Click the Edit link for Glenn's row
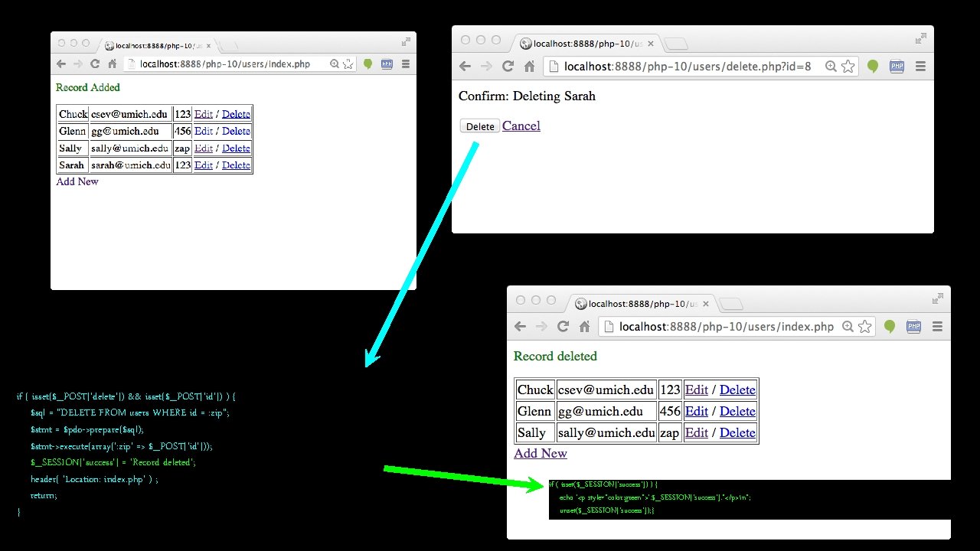The height and width of the screenshot is (551, 980). pyautogui.click(x=696, y=411)
